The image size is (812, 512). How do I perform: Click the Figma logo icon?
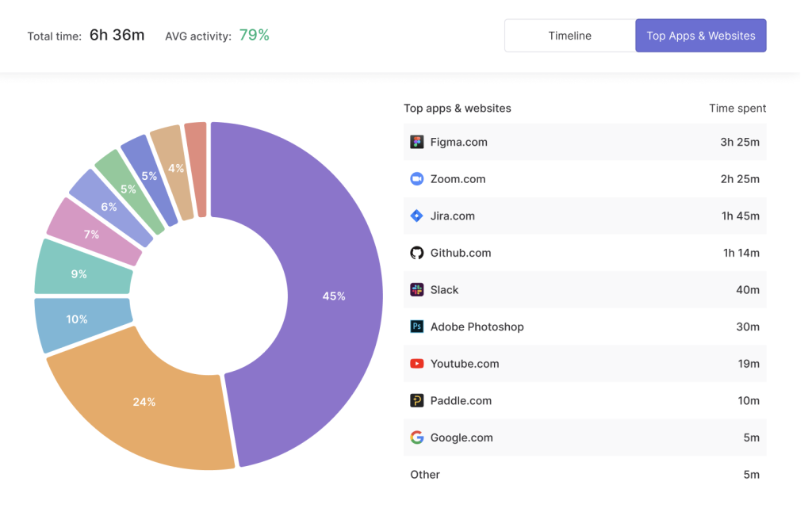(417, 142)
